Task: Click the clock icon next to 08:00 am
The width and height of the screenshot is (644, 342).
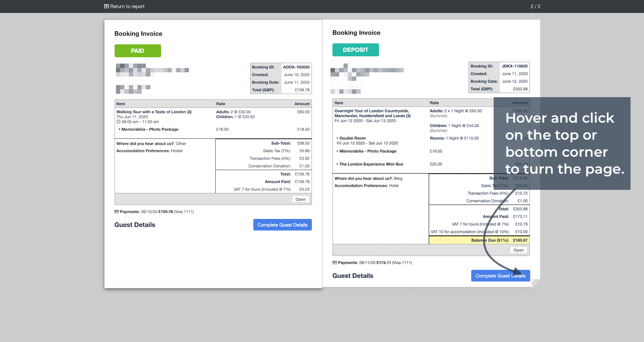Action: coord(118,122)
